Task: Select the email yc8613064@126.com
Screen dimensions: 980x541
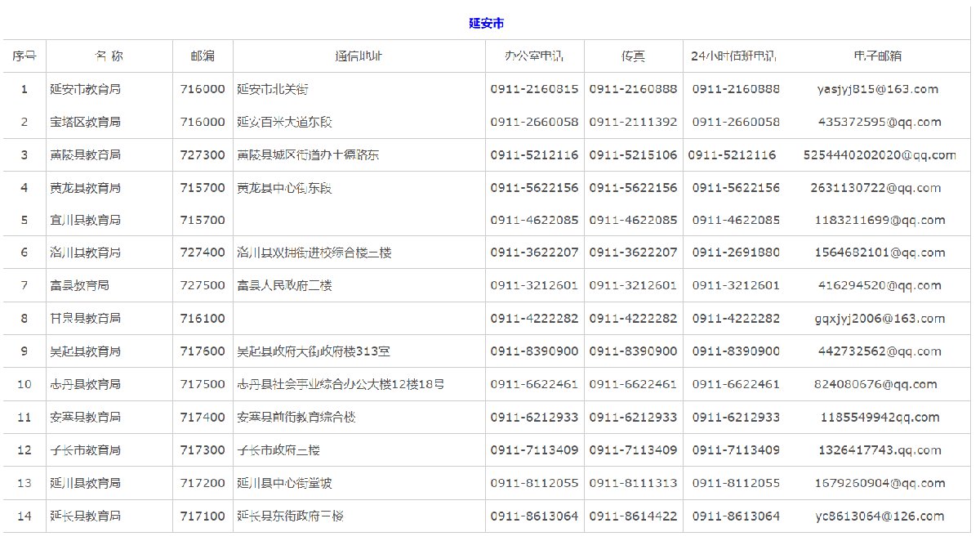Action: (x=880, y=516)
